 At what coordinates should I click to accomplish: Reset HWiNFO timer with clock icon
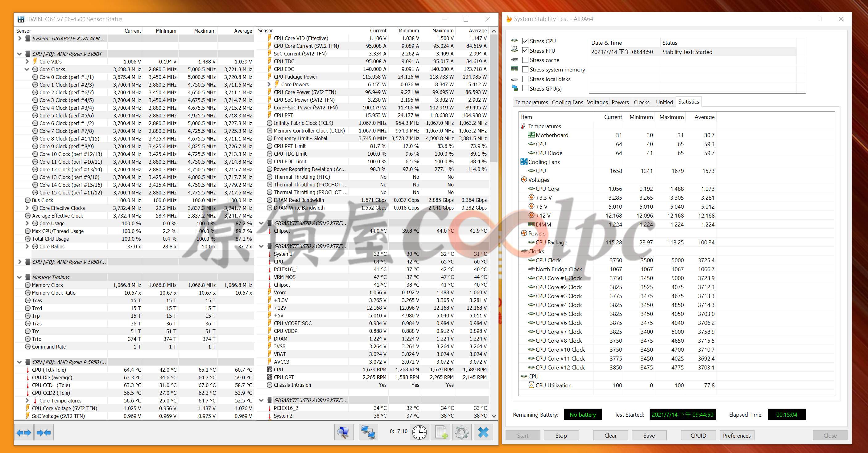coord(419,432)
